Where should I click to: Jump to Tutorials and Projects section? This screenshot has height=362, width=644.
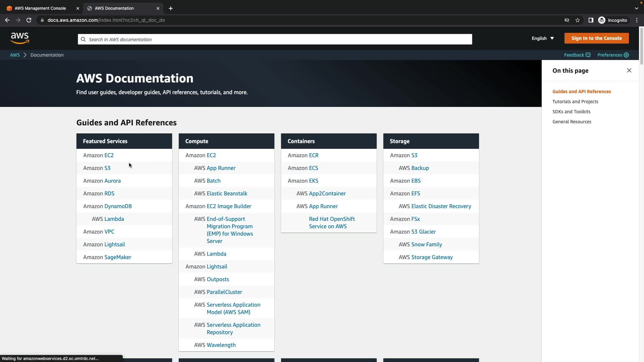click(x=575, y=102)
